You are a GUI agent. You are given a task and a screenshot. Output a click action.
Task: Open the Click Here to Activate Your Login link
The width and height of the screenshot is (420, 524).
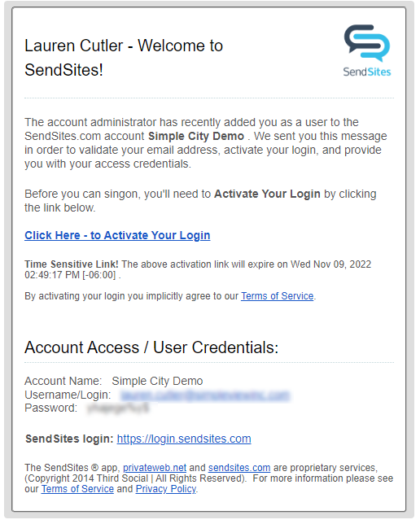click(x=117, y=235)
